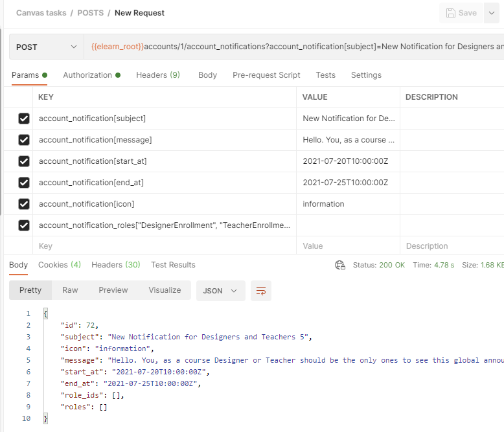Screen dimensions: 504x432
Task: Click the word-wrap icon beside JSON
Action: (260, 291)
